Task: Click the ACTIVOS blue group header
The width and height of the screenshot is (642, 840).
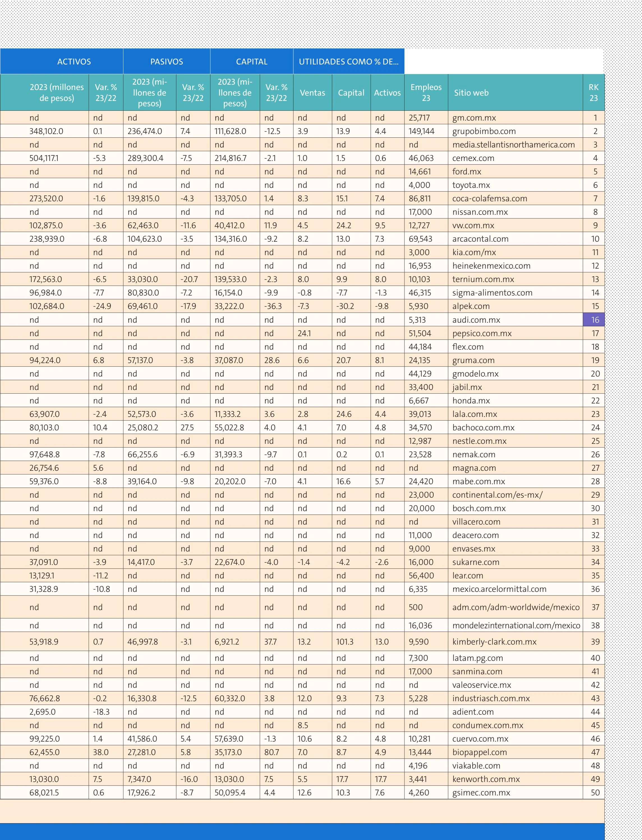Action: 61,61
